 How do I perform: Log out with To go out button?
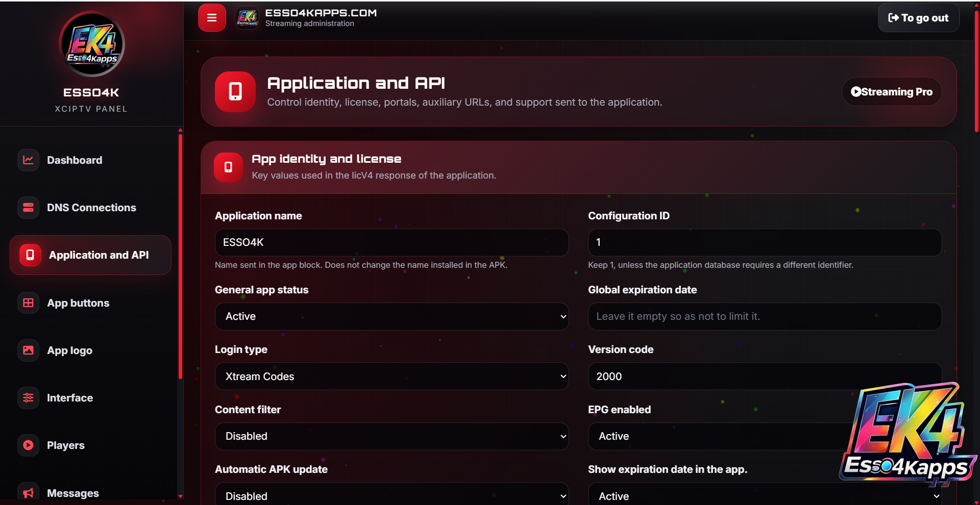point(918,18)
